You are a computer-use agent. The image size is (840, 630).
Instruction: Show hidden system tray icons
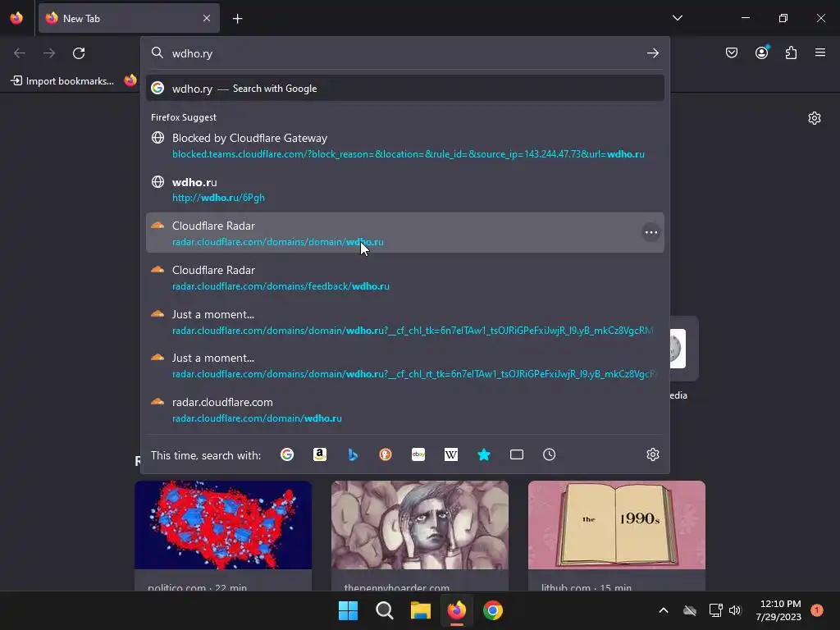tap(663, 610)
